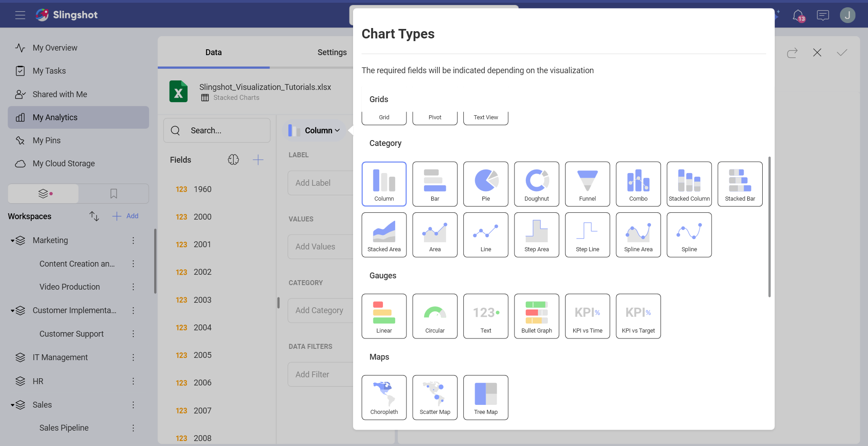Open the Column visualization dropdown
Screen dimensions: 868x446
tap(315, 131)
